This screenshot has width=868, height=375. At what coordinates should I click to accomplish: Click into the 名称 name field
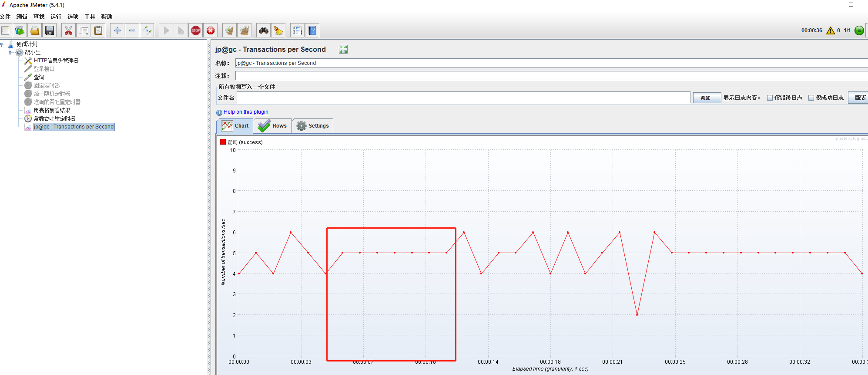551,63
